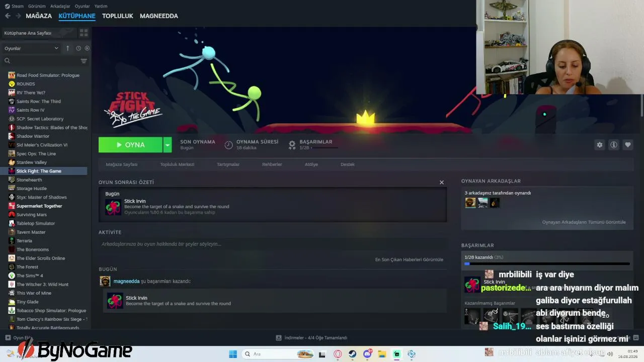Open Rehberler link

pyautogui.click(x=272, y=164)
